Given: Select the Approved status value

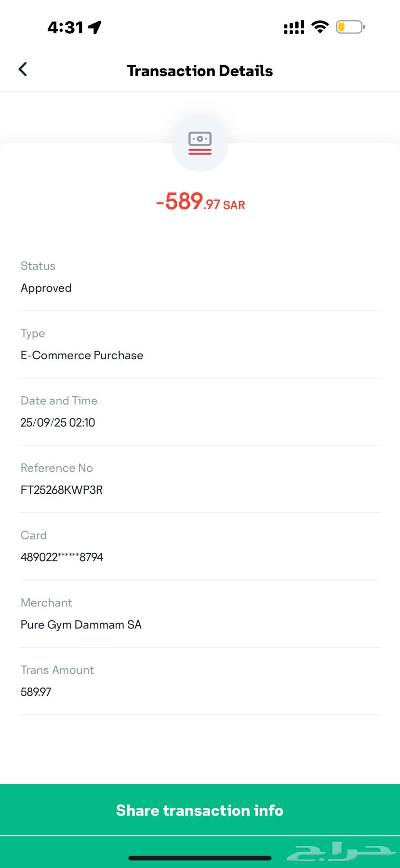Looking at the screenshot, I should (x=46, y=288).
